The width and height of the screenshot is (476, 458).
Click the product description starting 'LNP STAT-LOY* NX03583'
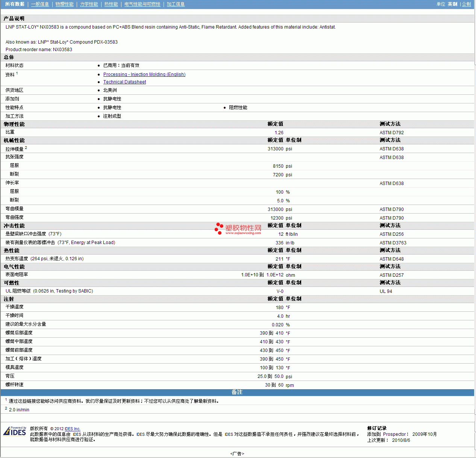[171, 27]
